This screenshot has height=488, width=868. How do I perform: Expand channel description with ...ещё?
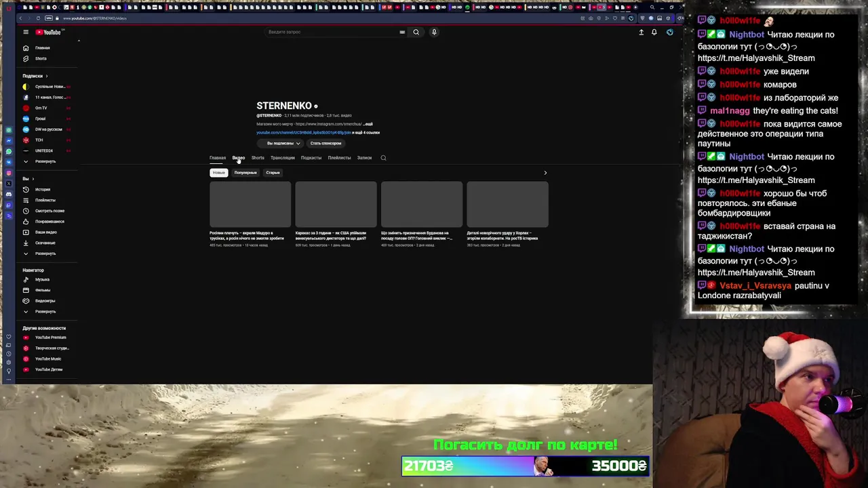[x=368, y=125]
